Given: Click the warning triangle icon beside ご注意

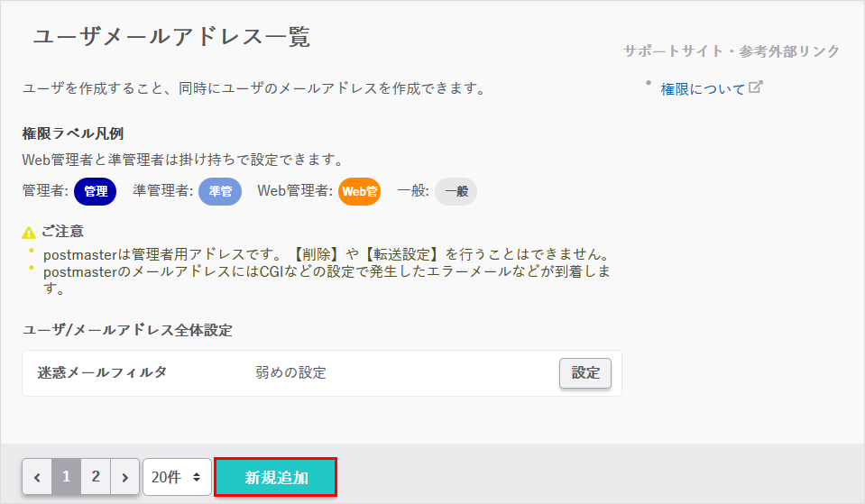Looking at the screenshot, I should tap(30, 232).
